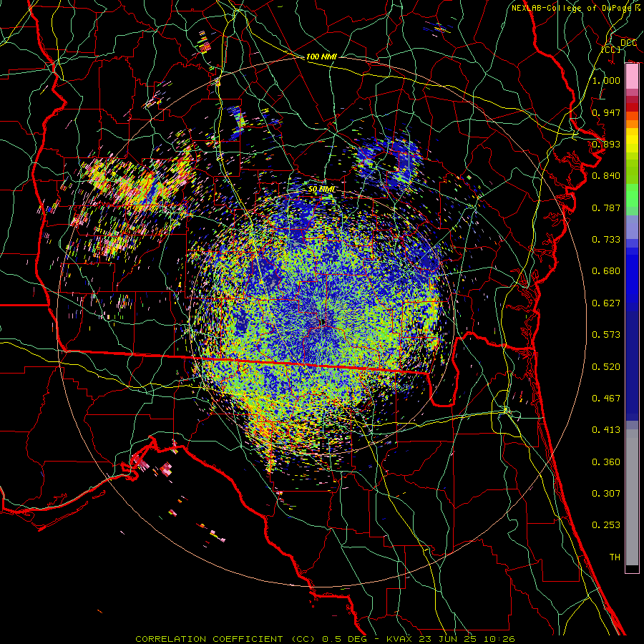Click the TH threshold label on the legend
The image size is (644, 644).
pyautogui.click(x=615, y=557)
